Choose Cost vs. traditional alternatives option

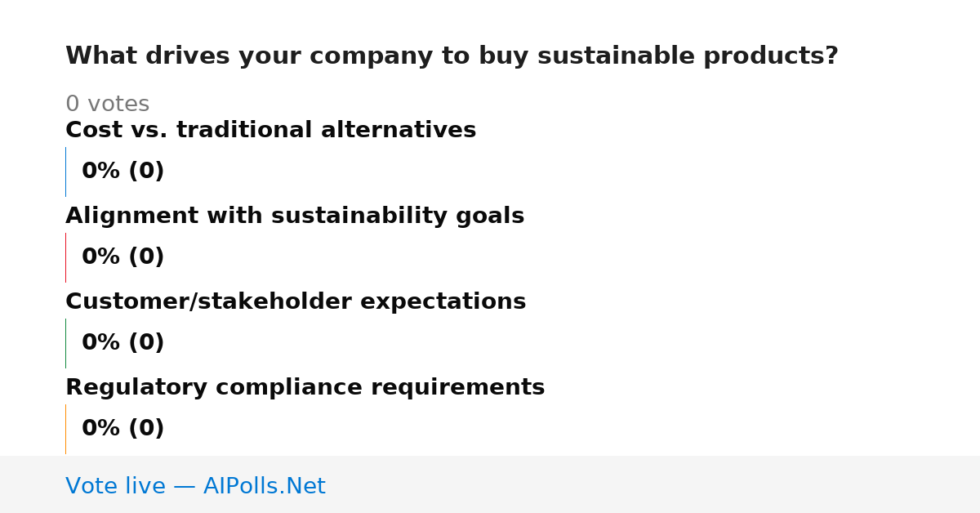(x=270, y=130)
